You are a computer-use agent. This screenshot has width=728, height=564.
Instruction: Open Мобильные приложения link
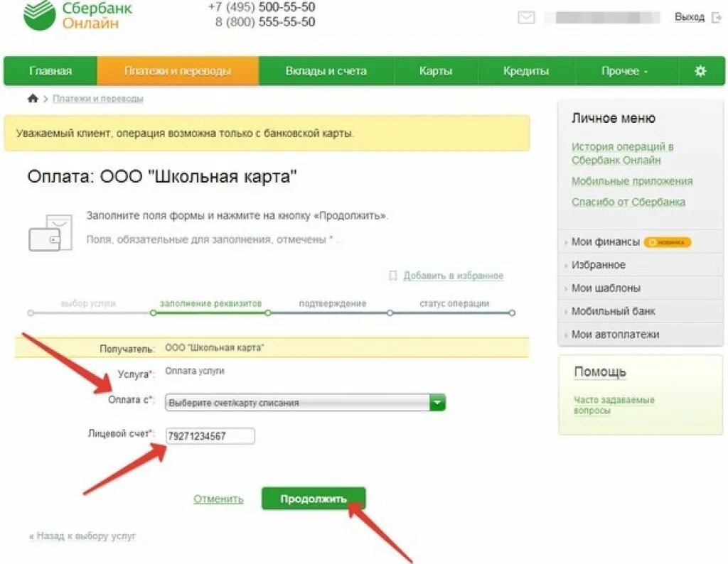(632, 181)
